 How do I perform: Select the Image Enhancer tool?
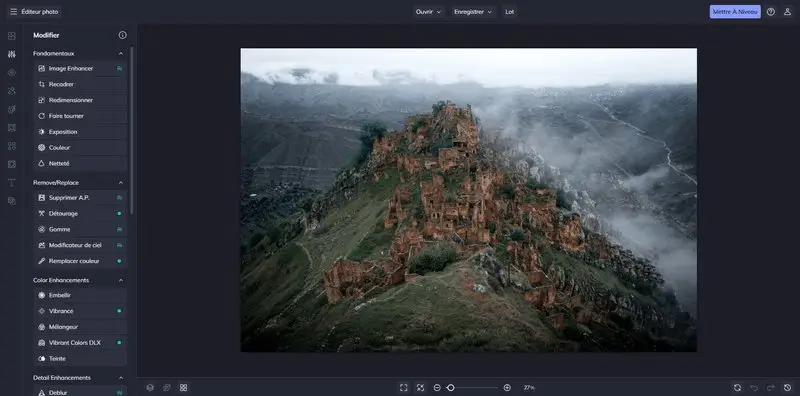81,68
